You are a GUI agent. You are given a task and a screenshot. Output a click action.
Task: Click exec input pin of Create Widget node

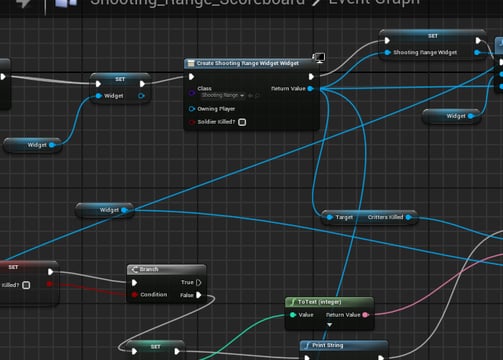pos(191,77)
